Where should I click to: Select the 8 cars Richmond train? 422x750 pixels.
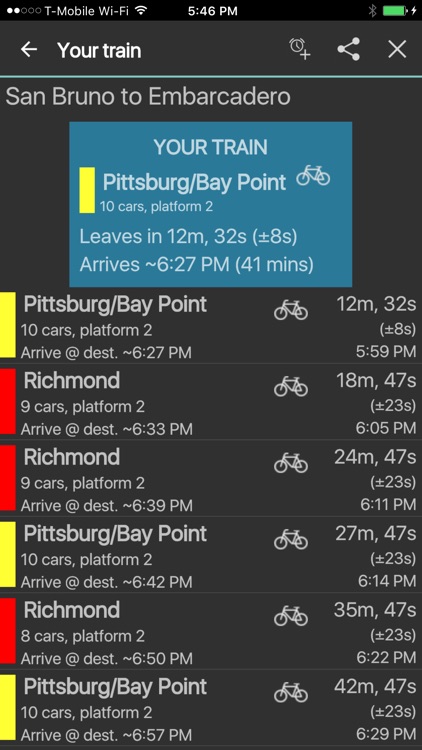211,631
